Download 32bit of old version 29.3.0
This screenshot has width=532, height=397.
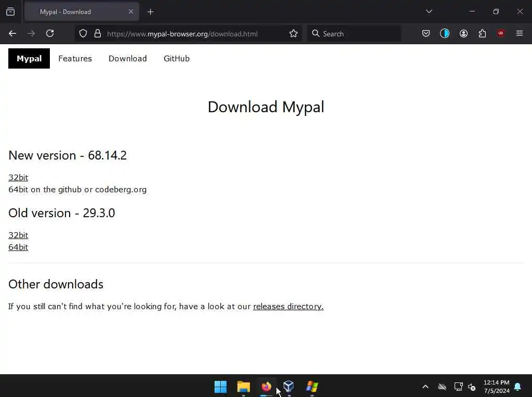[18, 235]
